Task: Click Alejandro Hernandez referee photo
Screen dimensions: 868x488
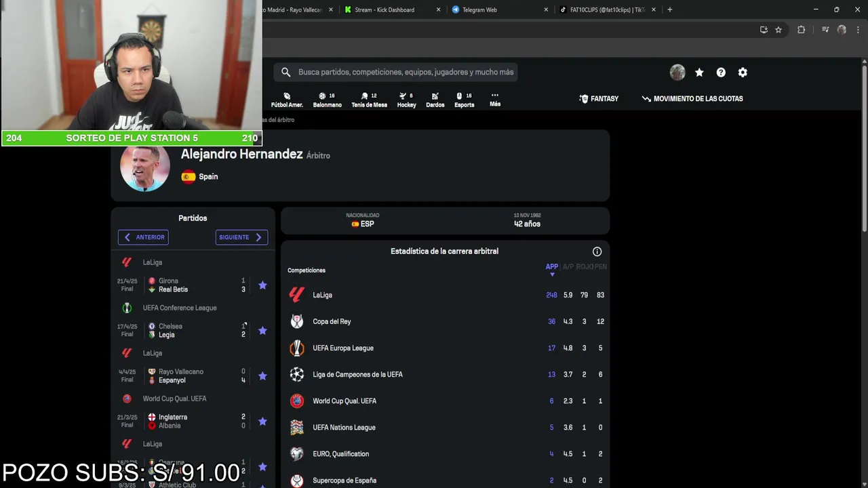Action: pos(145,167)
